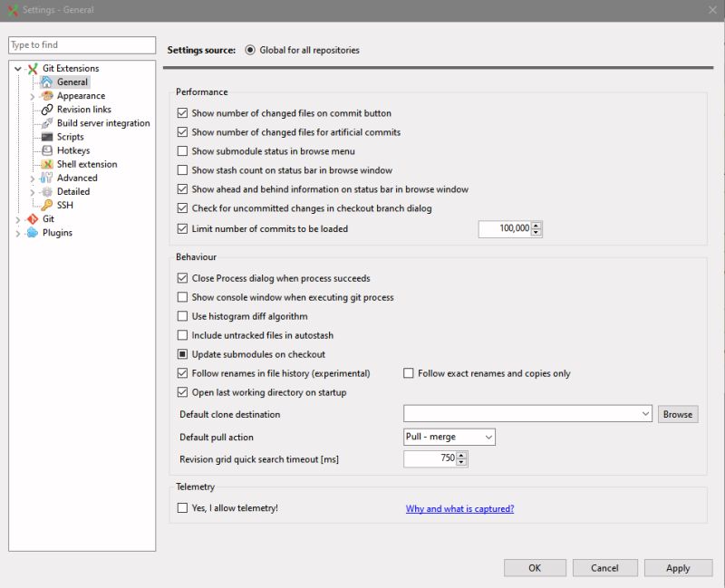Enable submodule status in browse menu

[x=180, y=153]
